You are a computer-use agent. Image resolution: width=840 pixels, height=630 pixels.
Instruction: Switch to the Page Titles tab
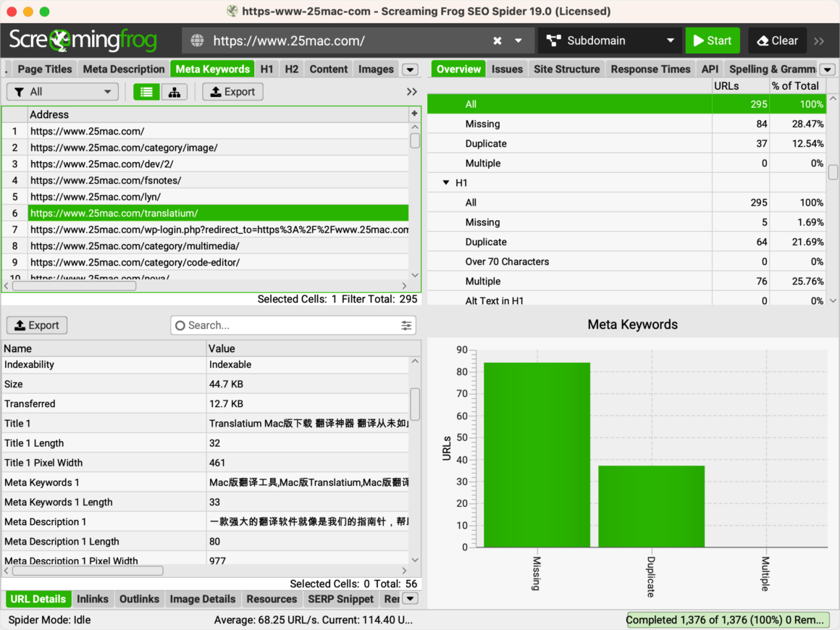(44, 69)
